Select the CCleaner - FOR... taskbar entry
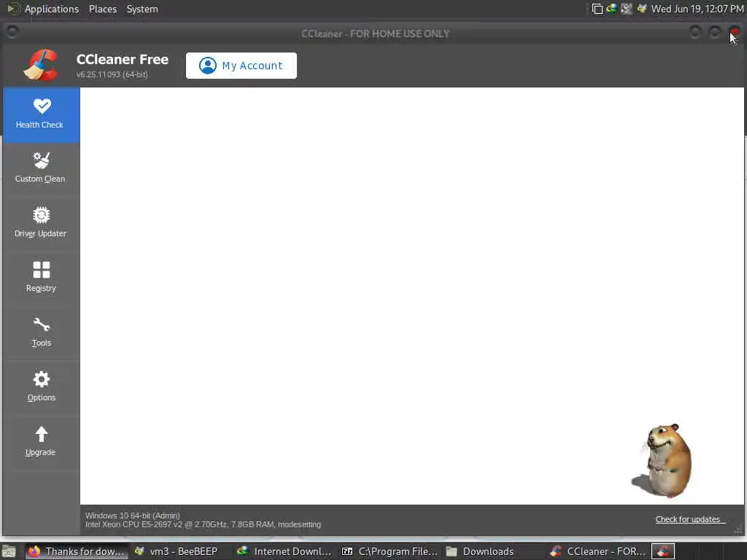The image size is (747, 560). pos(598,551)
